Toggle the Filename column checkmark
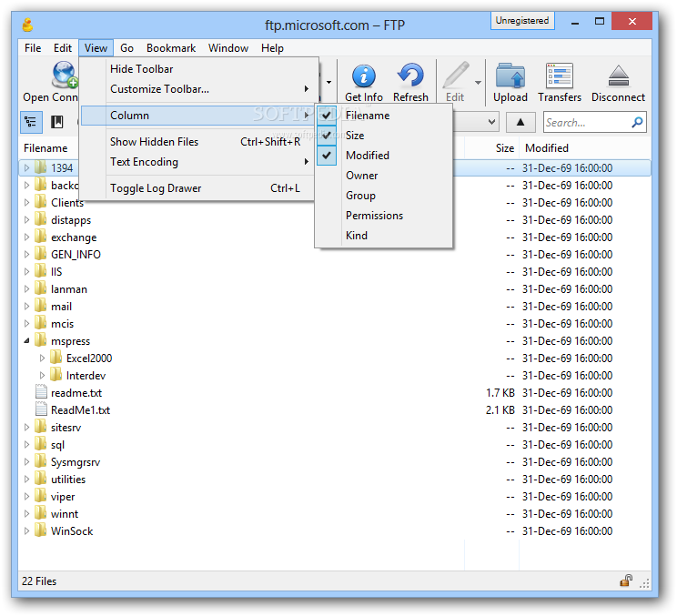The height and width of the screenshot is (616, 677). 327,116
